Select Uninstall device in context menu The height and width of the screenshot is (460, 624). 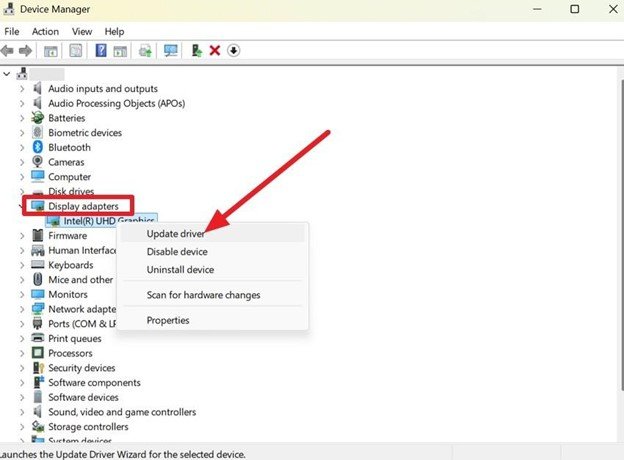[x=213, y=270]
